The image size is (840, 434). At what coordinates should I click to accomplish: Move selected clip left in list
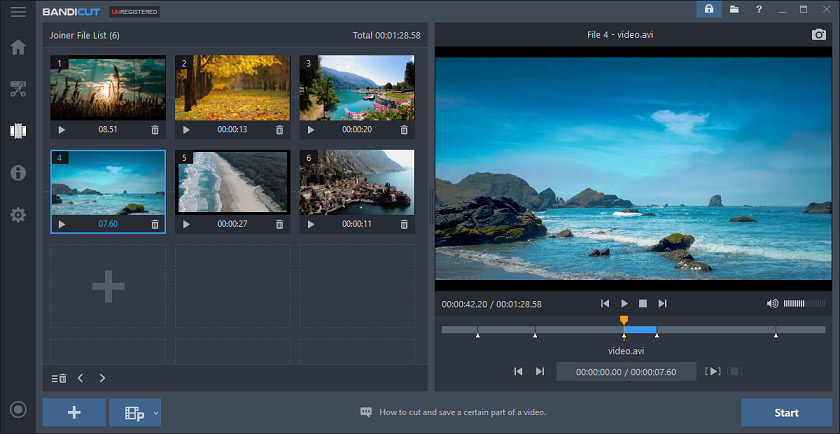[x=80, y=378]
